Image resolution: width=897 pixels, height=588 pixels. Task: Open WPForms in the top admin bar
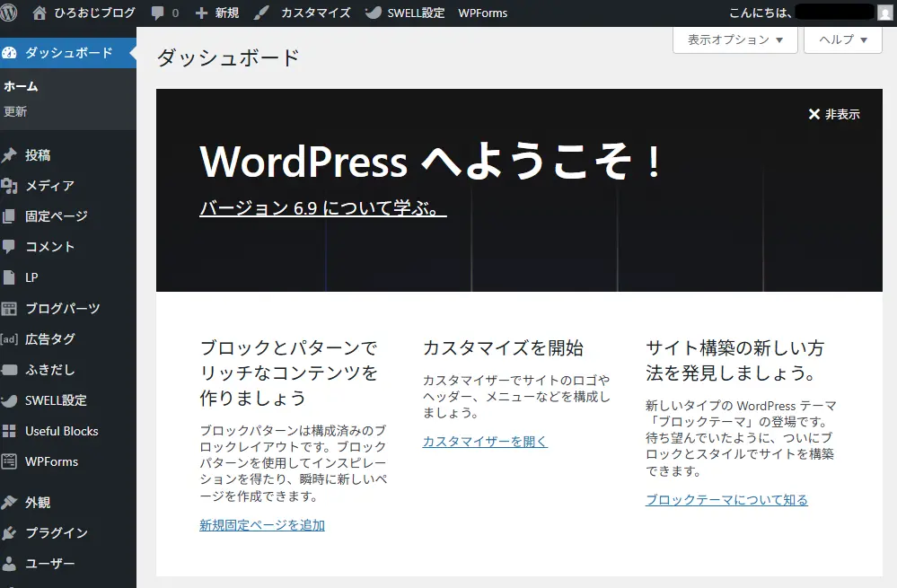[x=482, y=13]
